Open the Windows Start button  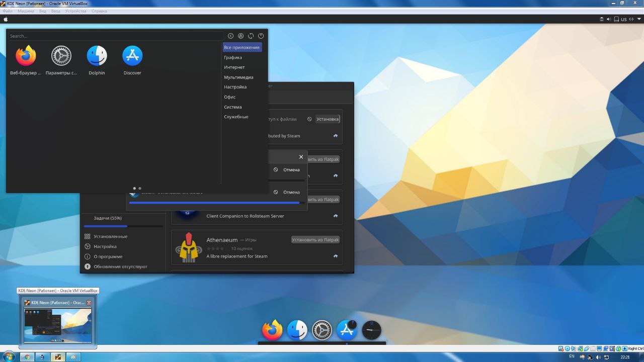pos(9,357)
